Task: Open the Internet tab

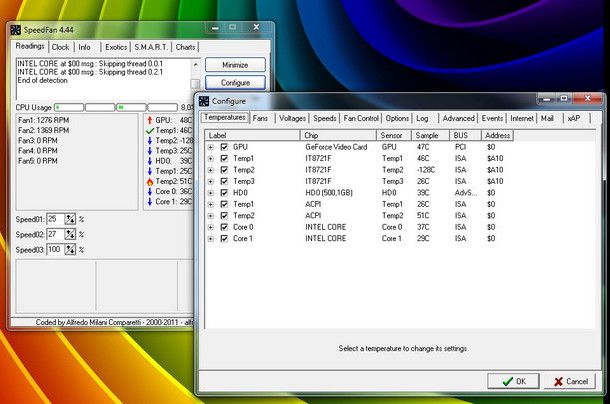Action: coord(522,118)
